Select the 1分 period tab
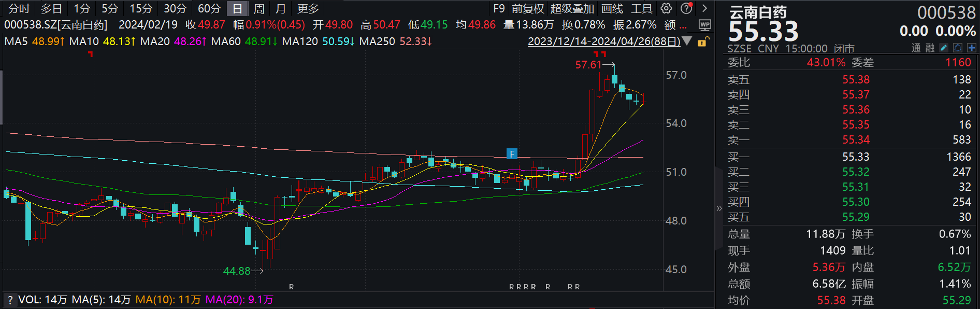 [x=82, y=9]
